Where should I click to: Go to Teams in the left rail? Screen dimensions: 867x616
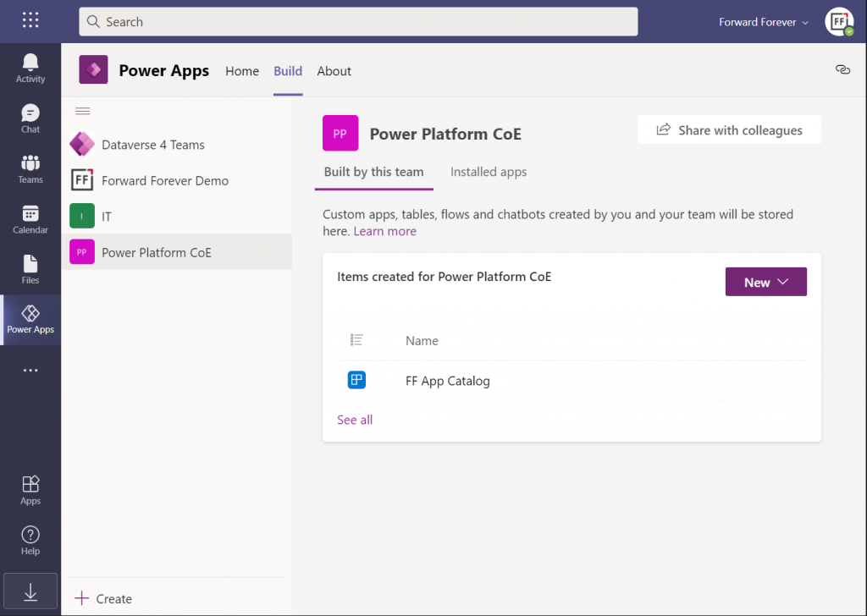tap(30, 169)
